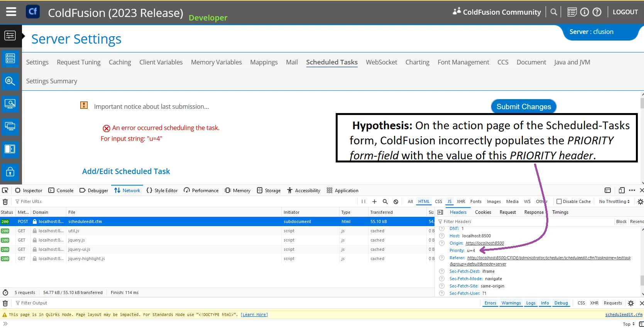Open the header search magnifier icon

[x=554, y=12]
